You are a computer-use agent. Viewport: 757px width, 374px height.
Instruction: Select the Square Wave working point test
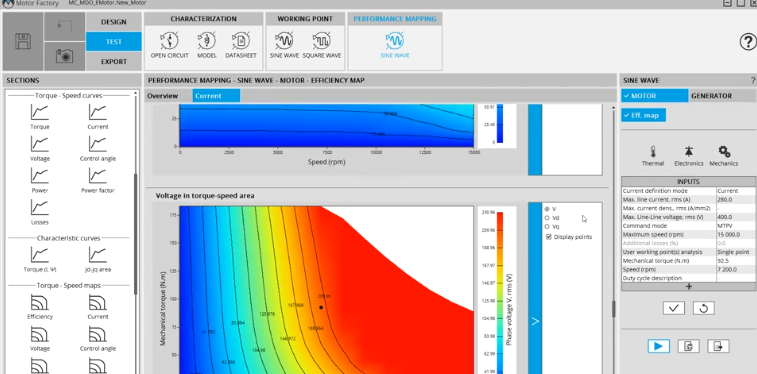pyautogui.click(x=322, y=45)
